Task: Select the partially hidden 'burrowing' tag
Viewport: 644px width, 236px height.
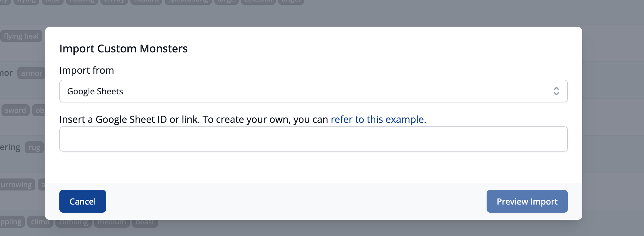Action: click(17, 184)
